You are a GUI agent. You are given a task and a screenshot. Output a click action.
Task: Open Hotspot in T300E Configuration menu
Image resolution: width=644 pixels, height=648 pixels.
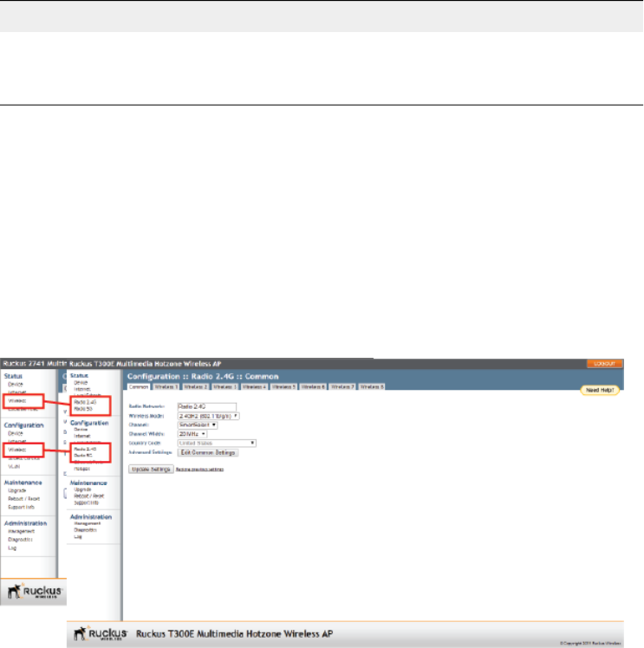click(81, 469)
